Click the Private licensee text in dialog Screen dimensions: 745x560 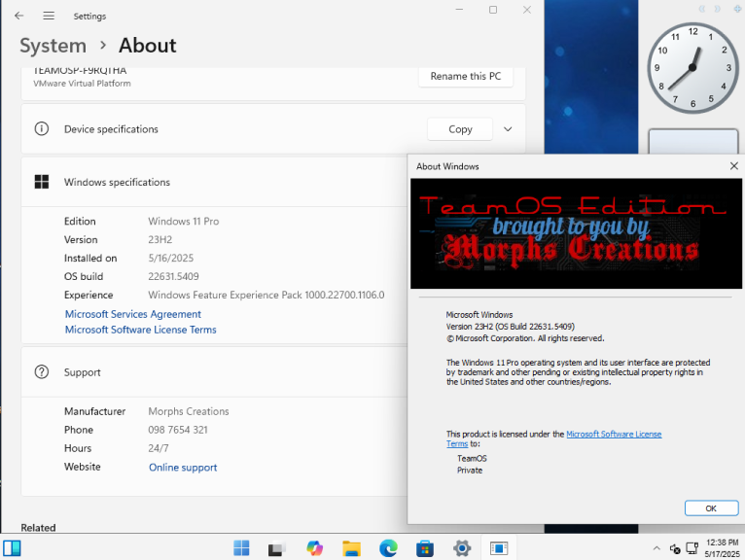(x=470, y=471)
